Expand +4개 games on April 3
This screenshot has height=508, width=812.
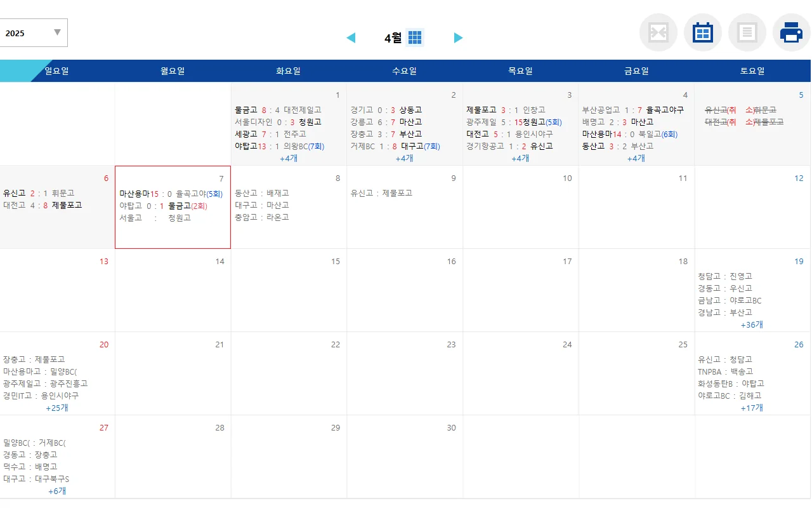[520, 157]
